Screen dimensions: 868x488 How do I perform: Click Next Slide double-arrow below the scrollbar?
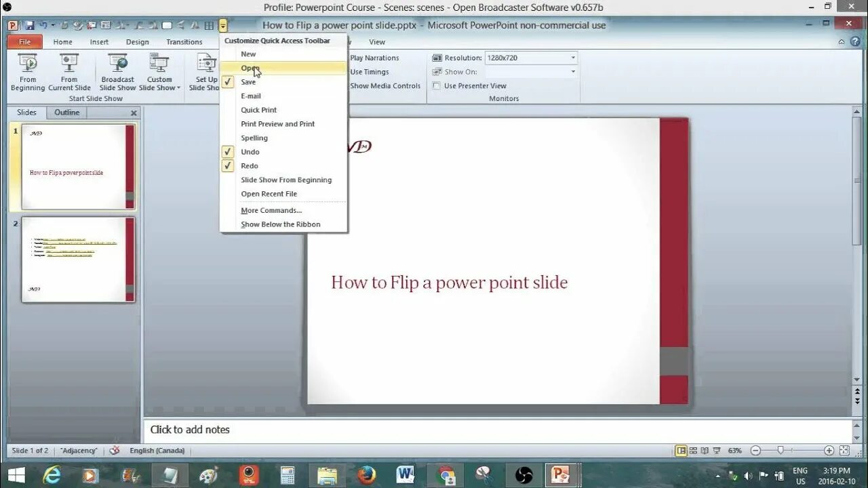click(857, 402)
